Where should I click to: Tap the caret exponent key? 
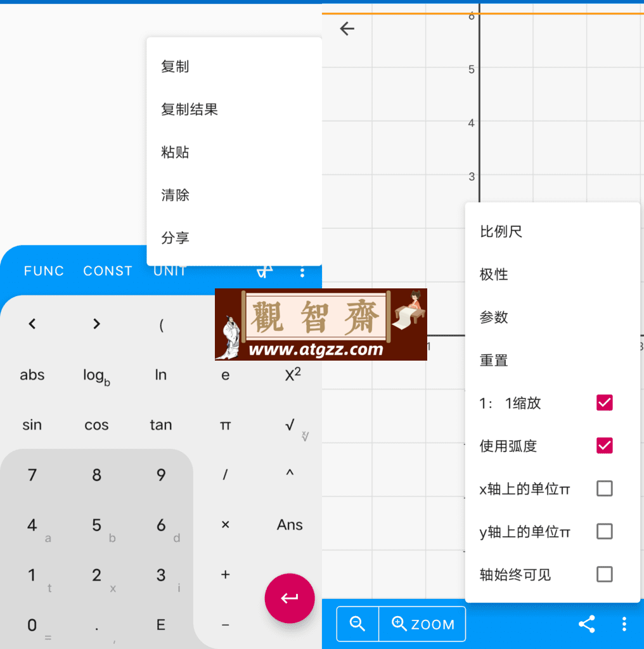coord(290,473)
